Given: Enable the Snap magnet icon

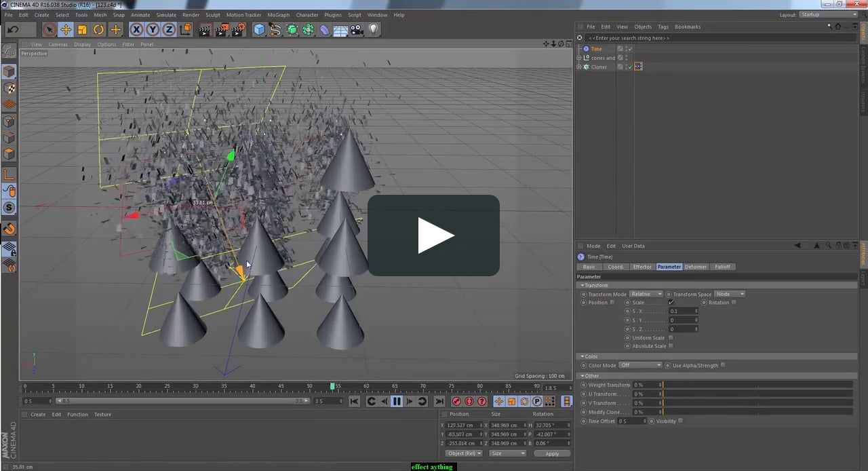Looking at the screenshot, I should coord(9,229).
